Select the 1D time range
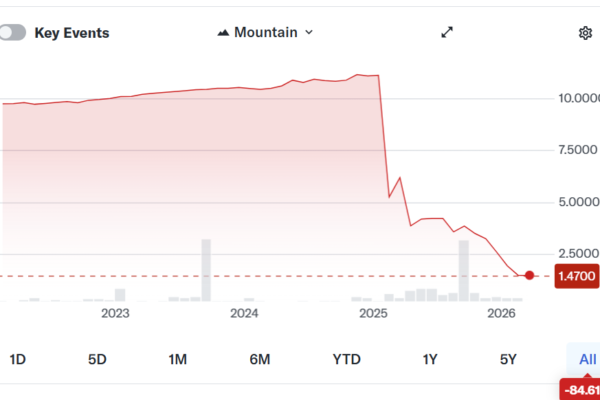Viewport: 600px width, 400px height. [17, 360]
